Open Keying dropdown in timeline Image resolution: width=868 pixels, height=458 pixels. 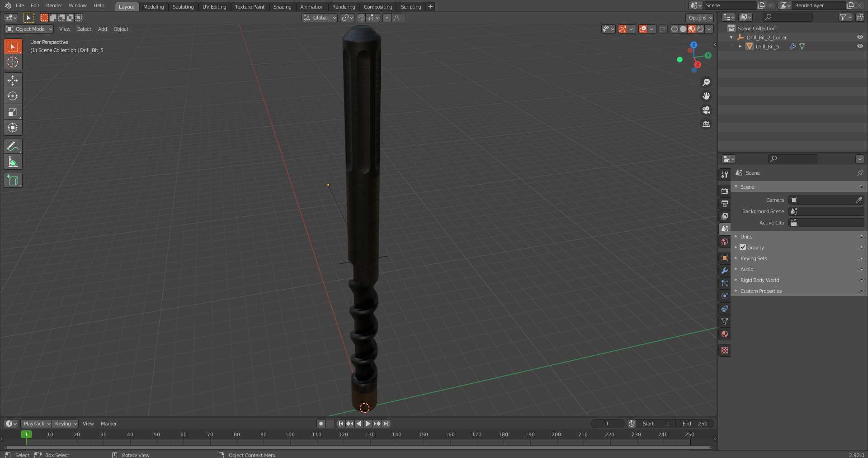pos(65,424)
